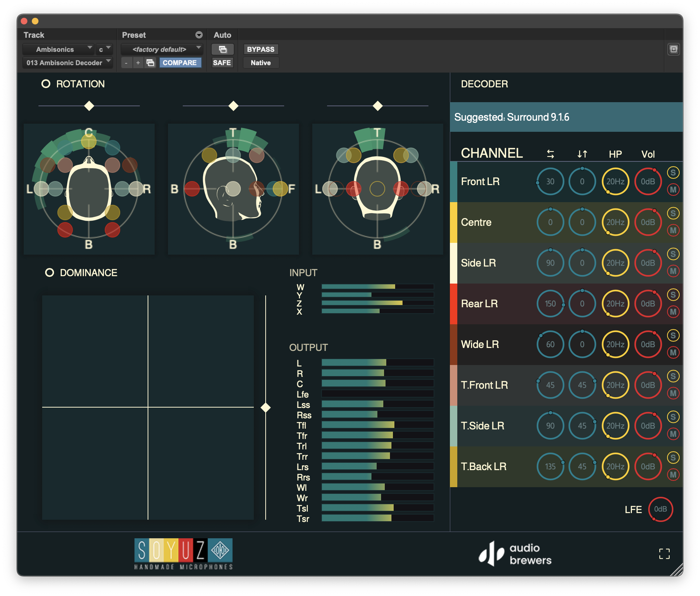The image size is (700, 596).
Task: Open the factory default preset dropdown
Action: pos(162,49)
